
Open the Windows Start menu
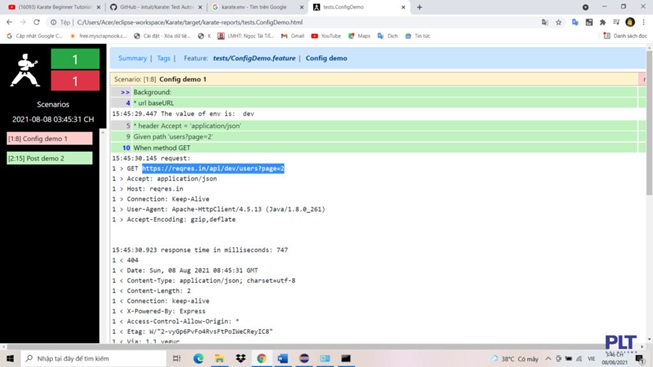point(10,358)
